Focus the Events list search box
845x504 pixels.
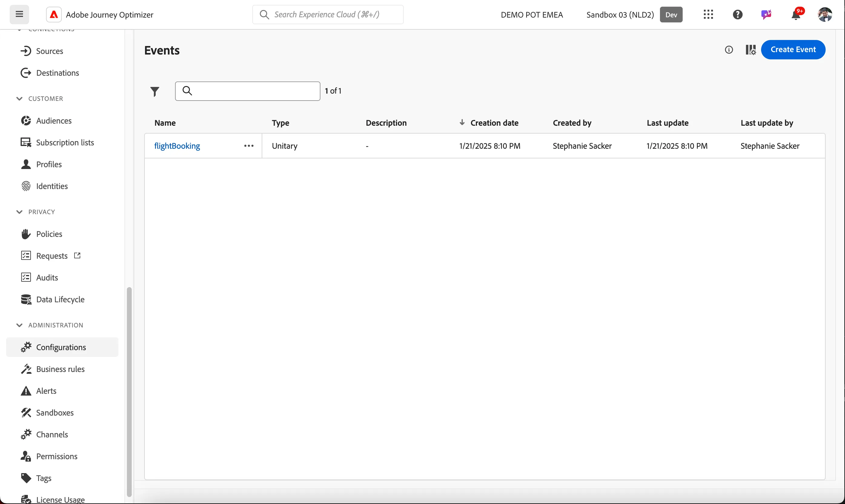pyautogui.click(x=247, y=91)
